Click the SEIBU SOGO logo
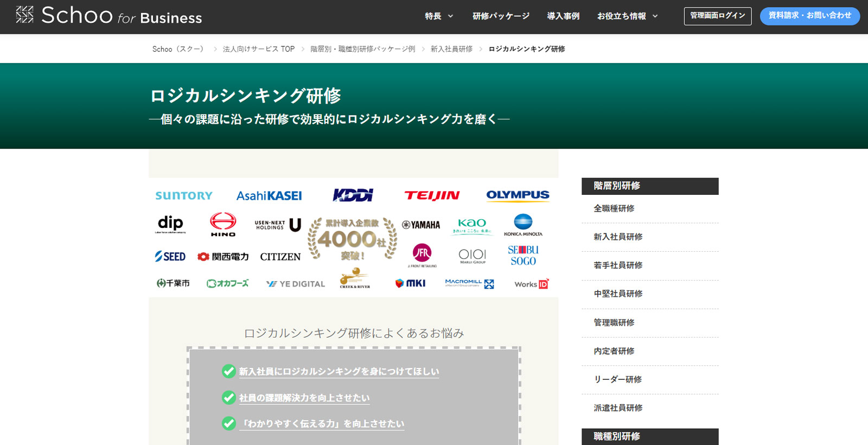This screenshot has height=445, width=868. point(523,256)
